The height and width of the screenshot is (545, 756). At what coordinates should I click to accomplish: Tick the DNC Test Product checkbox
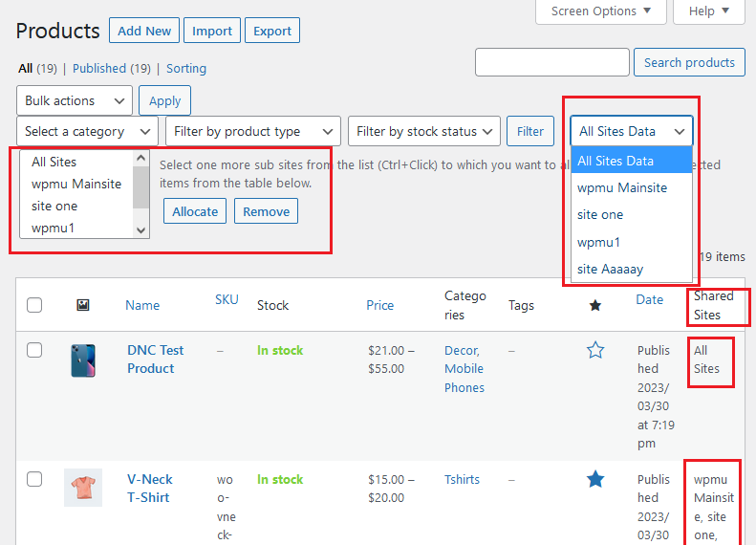[x=34, y=351]
